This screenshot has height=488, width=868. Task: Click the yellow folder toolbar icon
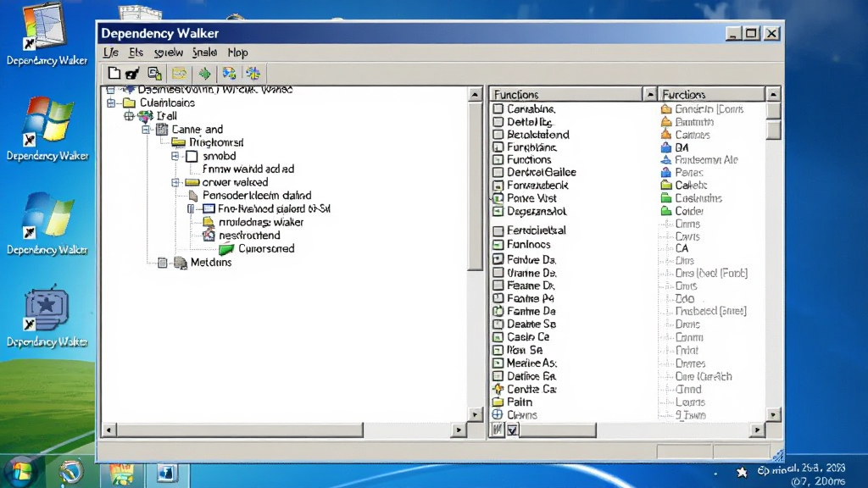[x=179, y=73]
